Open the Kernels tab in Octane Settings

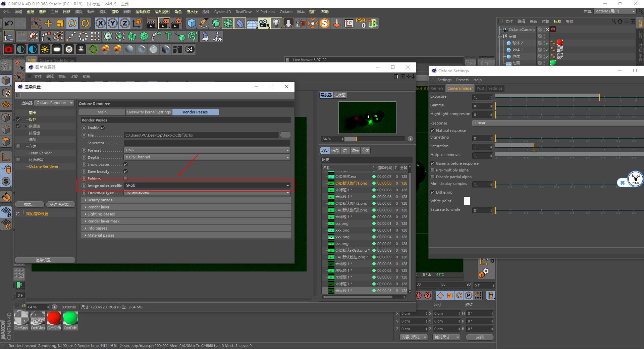tap(437, 88)
